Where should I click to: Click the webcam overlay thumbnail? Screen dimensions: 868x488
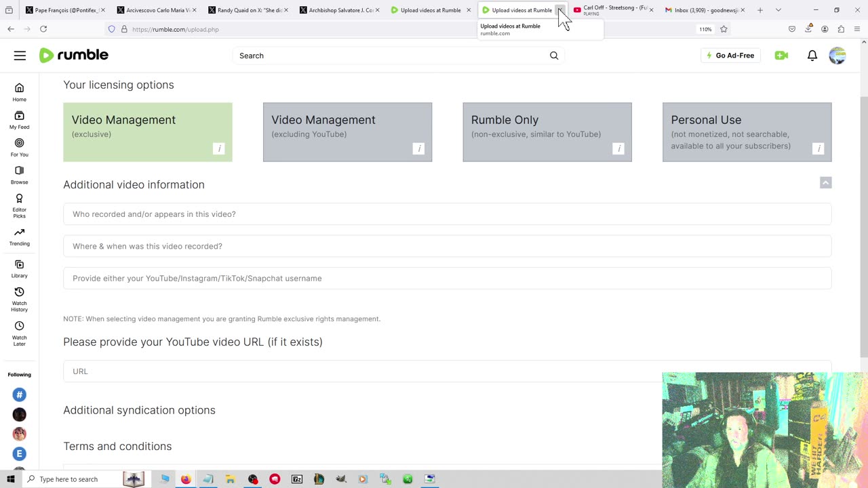click(x=765, y=430)
